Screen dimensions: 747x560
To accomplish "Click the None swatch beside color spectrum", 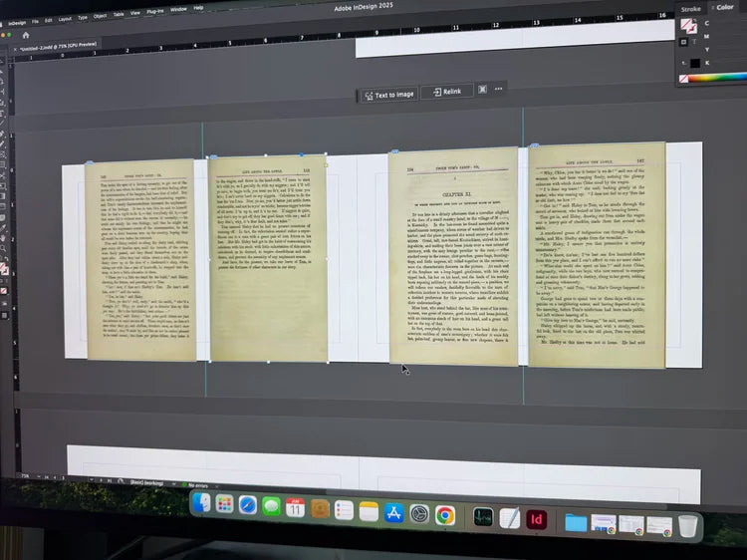I will coord(683,79).
